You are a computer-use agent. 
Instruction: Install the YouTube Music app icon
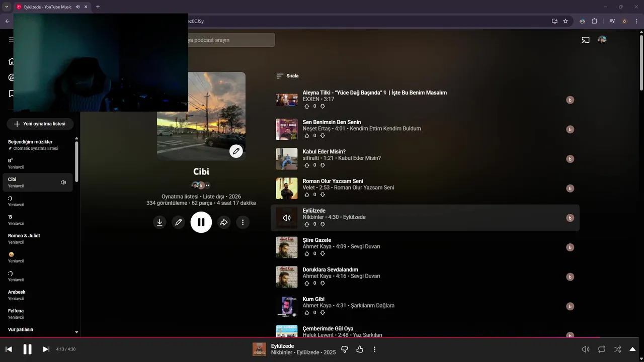pos(554,21)
